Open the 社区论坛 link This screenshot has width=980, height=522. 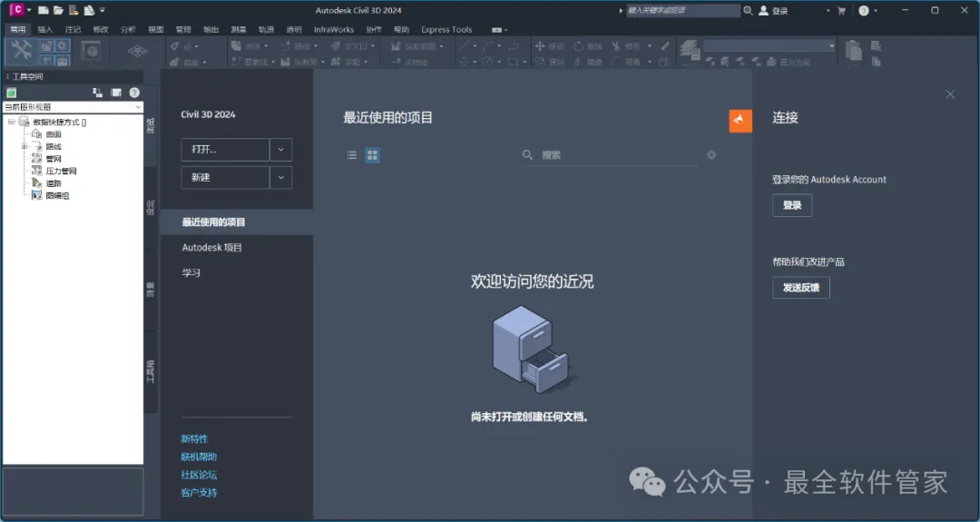click(x=199, y=475)
